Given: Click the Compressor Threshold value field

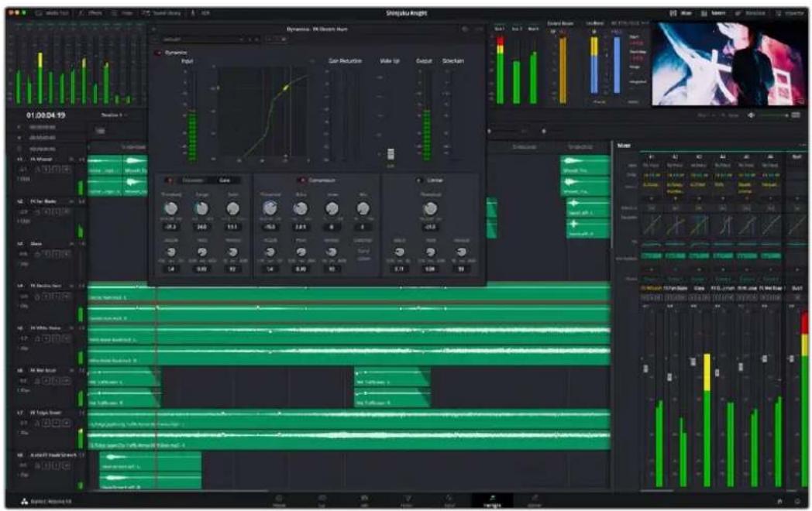Looking at the screenshot, I should click(x=270, y=227).
